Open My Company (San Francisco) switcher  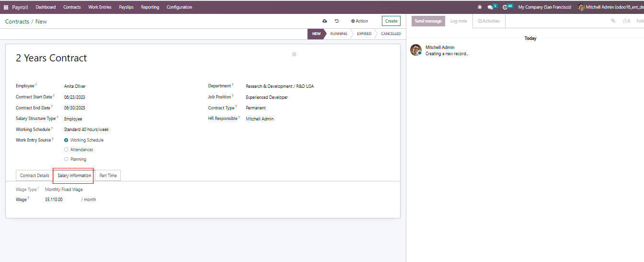544,7
